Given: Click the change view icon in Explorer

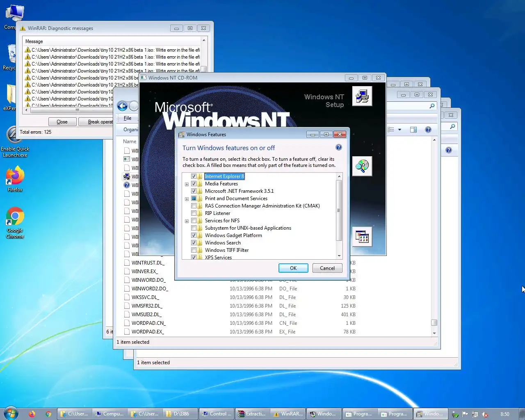Looking at the screenshot, I should click(391, 130).
